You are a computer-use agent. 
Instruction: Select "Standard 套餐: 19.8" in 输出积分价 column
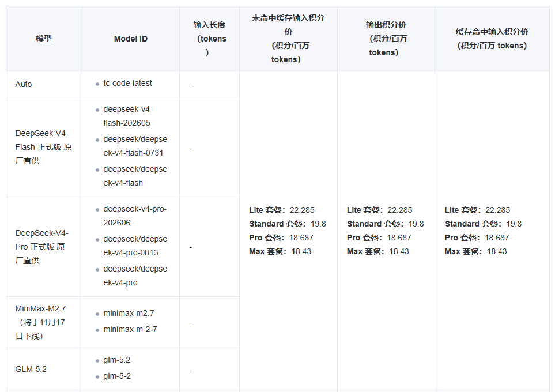386,224
